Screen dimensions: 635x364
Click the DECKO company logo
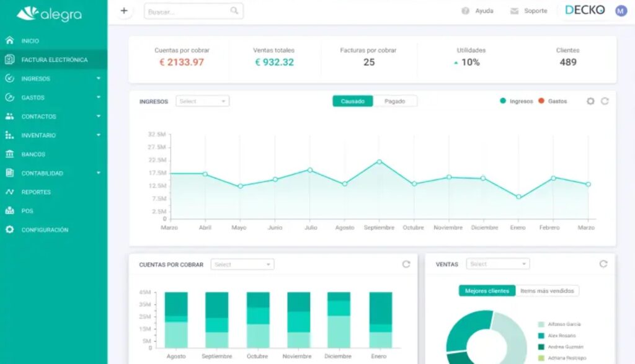coord(585,10)
